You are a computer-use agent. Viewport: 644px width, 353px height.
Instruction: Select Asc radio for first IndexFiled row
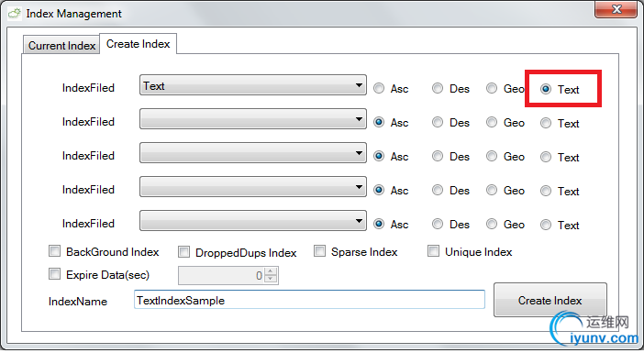pos(379,88)
